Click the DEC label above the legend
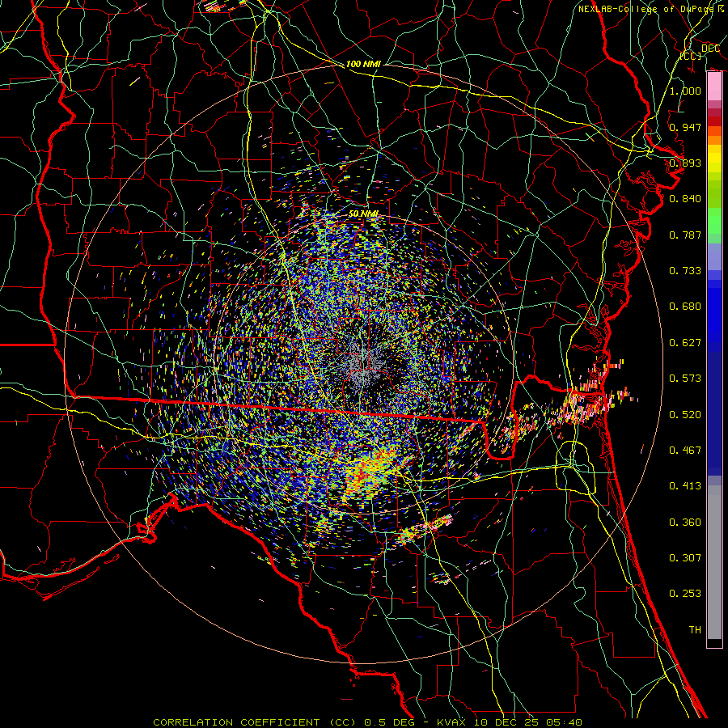728x728 pixels. (711, 49)
